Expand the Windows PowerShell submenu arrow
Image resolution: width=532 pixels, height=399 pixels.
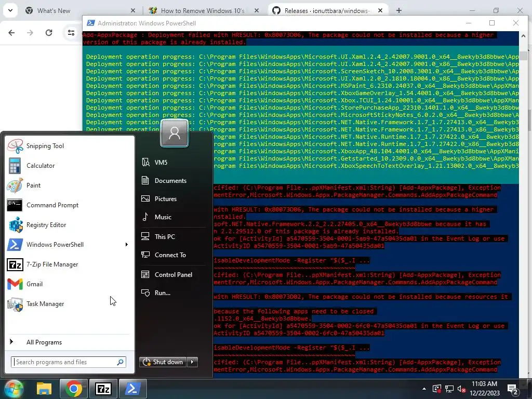[x=127, y=245]
